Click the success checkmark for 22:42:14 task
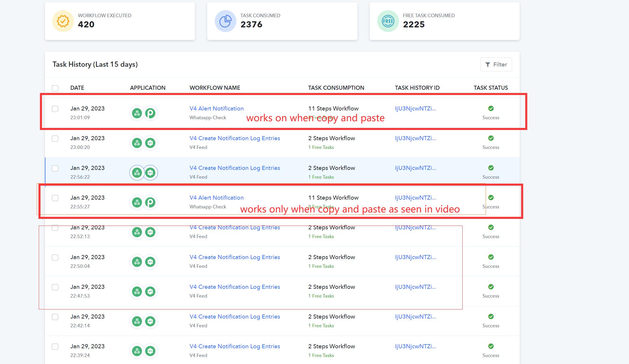 (x=491, y=316)
